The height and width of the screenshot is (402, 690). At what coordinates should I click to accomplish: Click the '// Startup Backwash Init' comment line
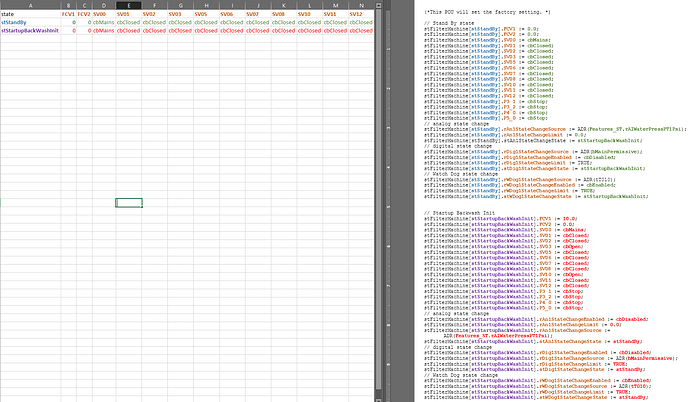pyautogui.click(x=459, y=213)
